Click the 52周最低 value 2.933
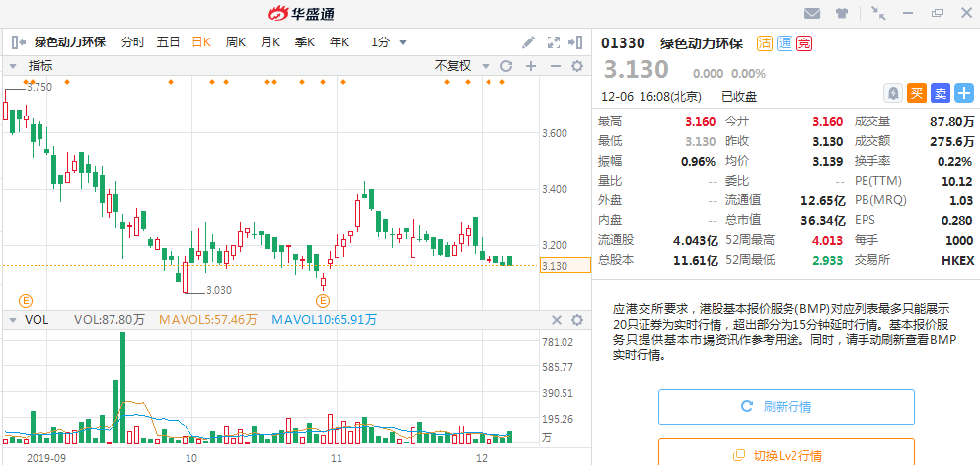This screenshot has width=980, height=465. tap(827, 260)
